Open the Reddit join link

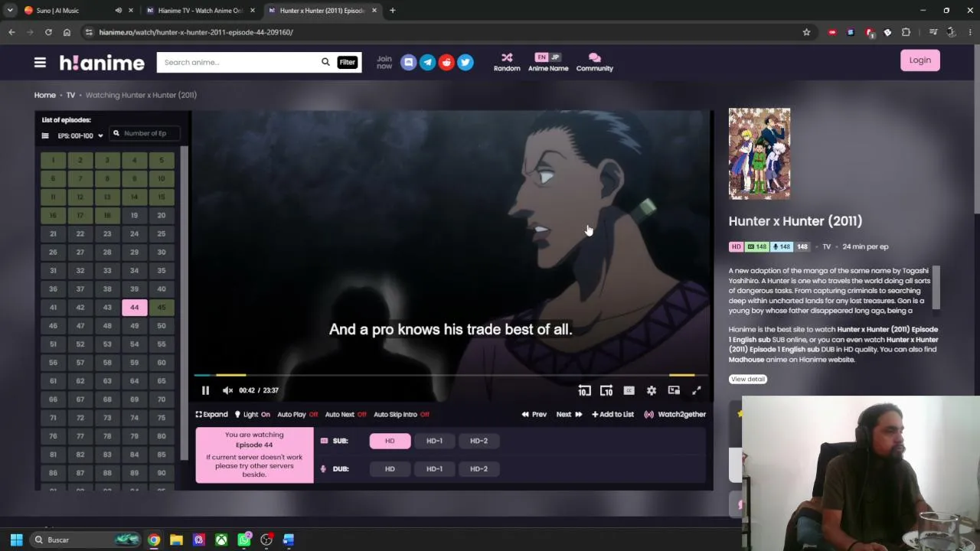(x=446, y=63)
